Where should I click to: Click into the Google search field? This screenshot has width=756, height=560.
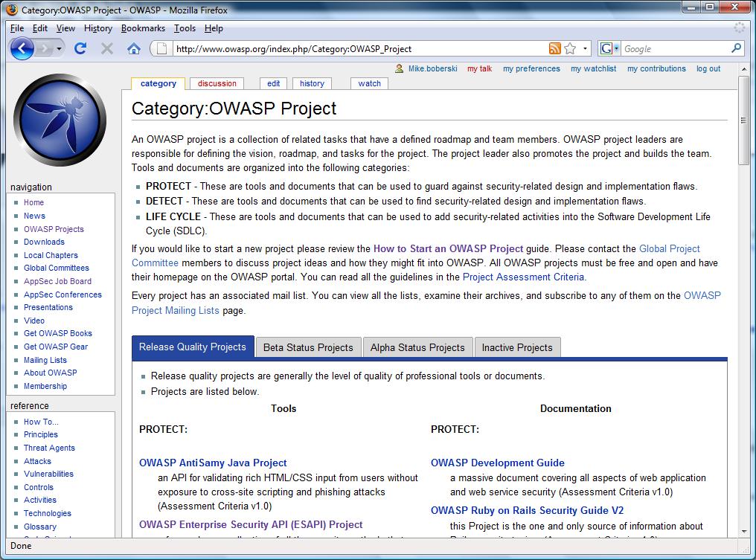click(673, 48)
